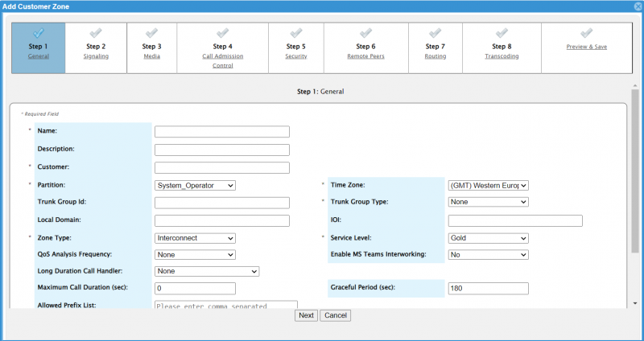Click the 'Zone Type:' label
The height and width of the screenshot is (341, 644).
coord(54,237)
